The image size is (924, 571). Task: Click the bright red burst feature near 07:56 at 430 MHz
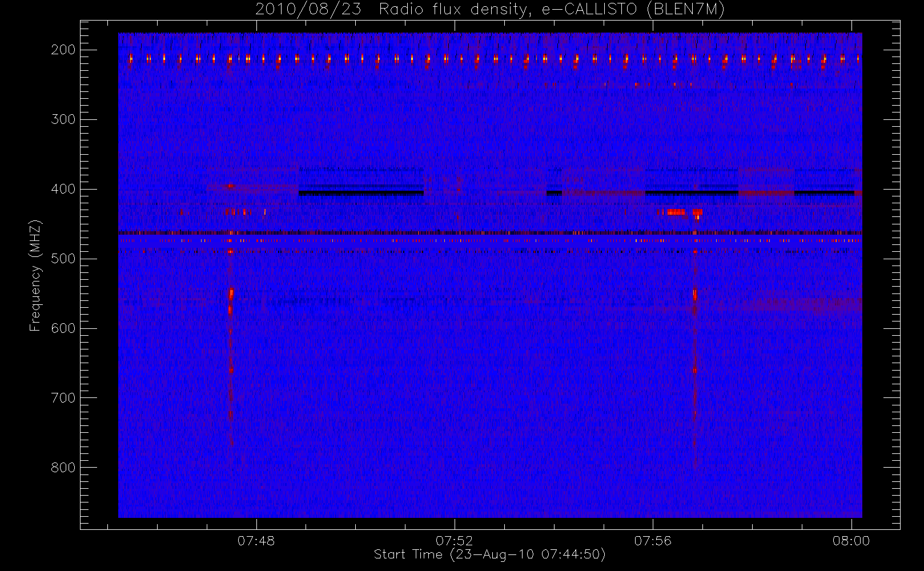coord(676,212)
